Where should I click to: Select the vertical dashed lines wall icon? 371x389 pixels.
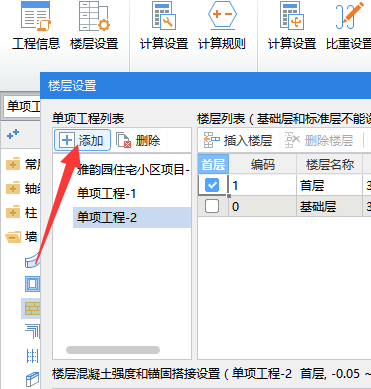(x=32, y=356)
